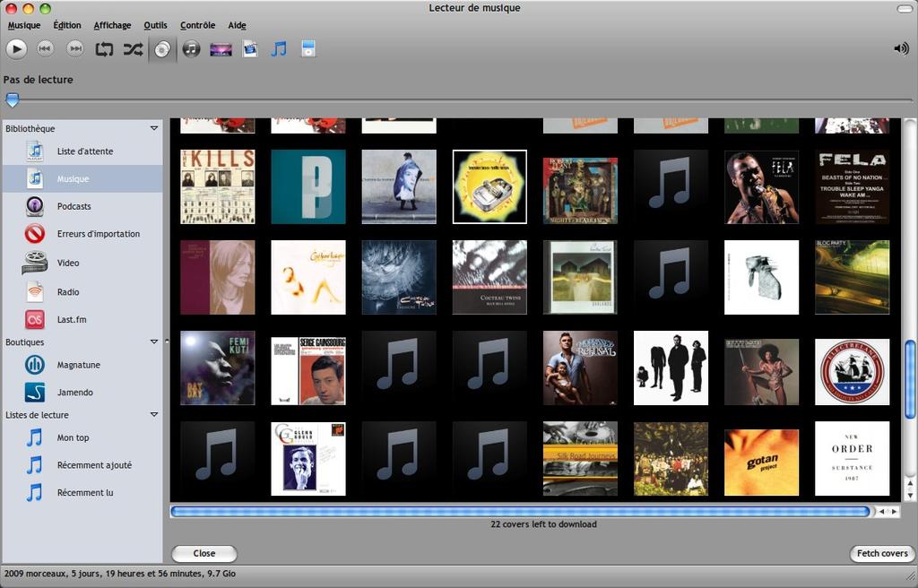Click the volume speaker icon
The height and width of the screenshot is (588, 918).
click(901, 48)
